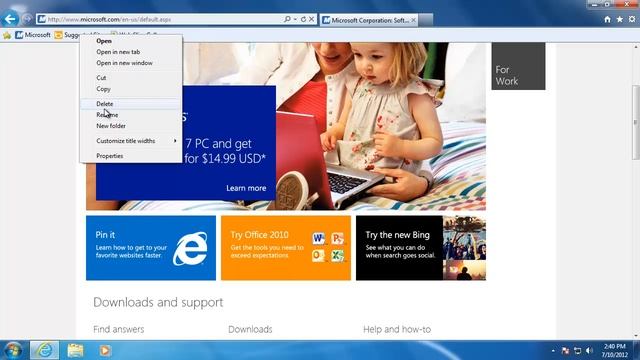
Task: Refresh the page with reload icon
Action: (303, 19)
